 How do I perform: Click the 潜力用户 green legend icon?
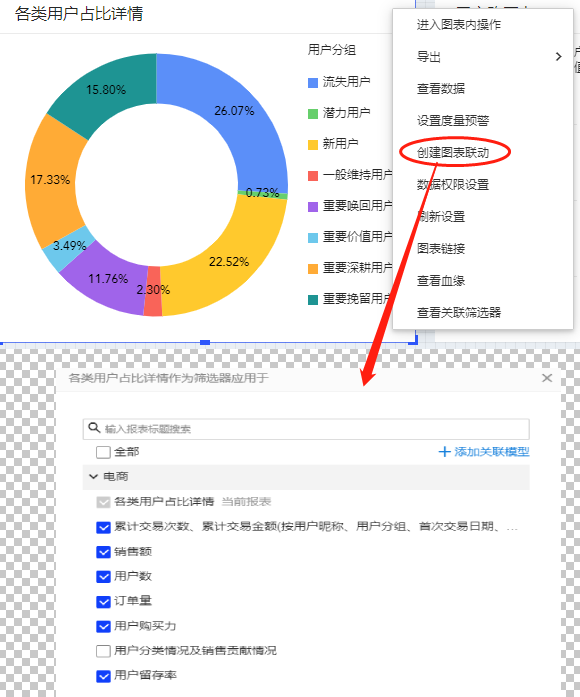[313, 113]
